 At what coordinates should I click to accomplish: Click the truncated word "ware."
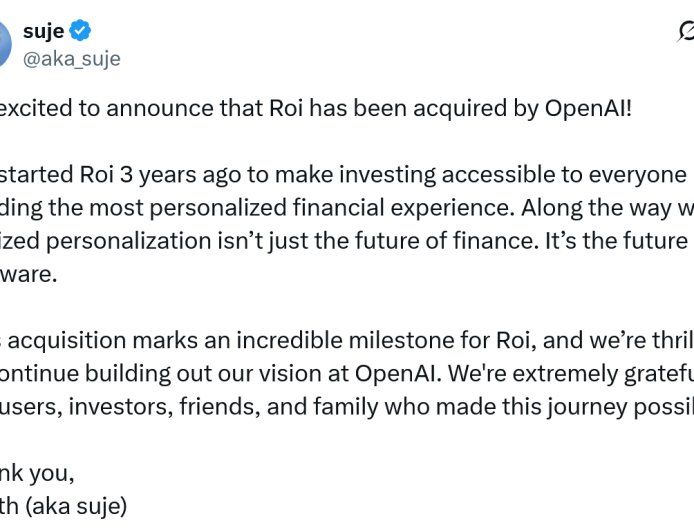31,274
